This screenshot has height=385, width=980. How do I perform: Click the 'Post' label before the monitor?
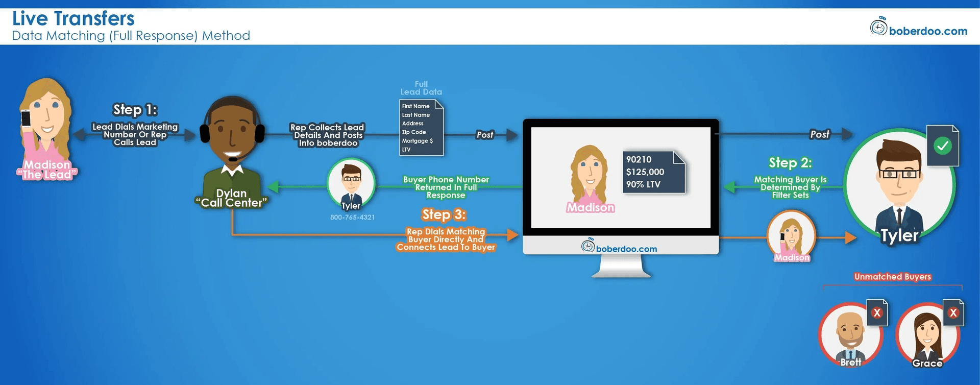point(485,135)
